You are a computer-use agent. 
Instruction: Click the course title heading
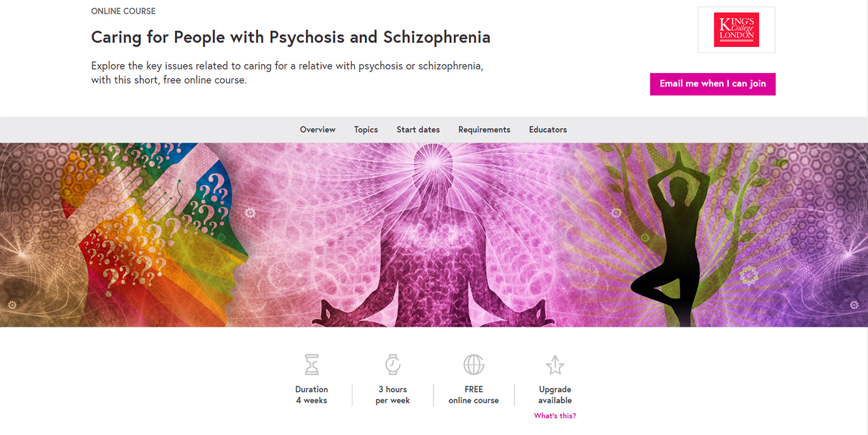pos(290,37)
